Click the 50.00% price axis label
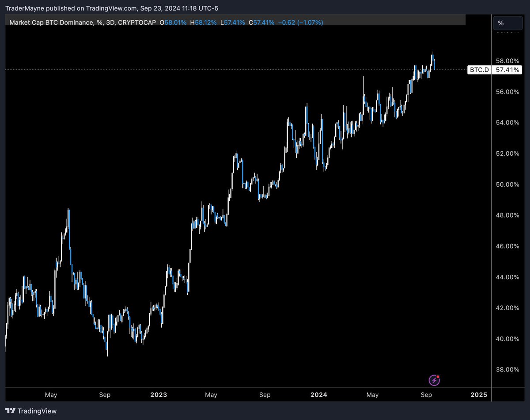 pyautogui.click(x=507, y=184)
